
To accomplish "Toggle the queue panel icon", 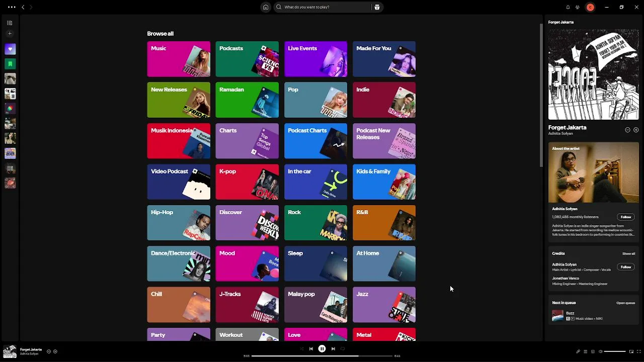I will (x=585, y=351).
